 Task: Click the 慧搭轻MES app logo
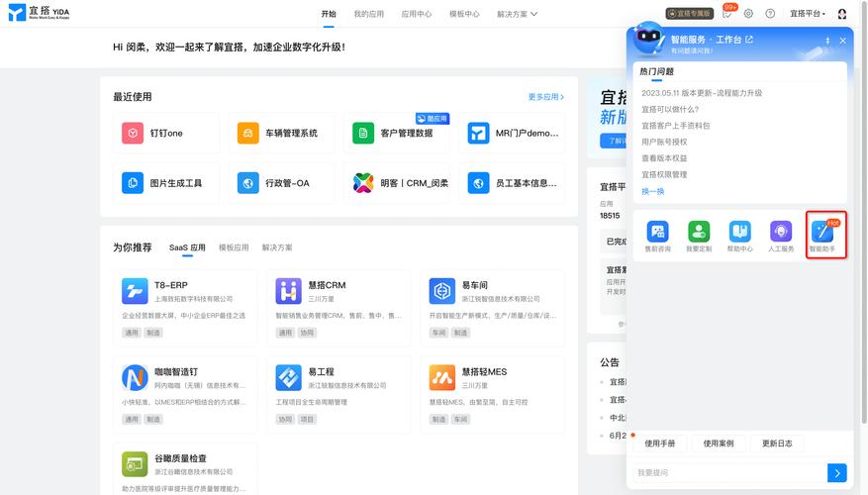click(441, 377)
